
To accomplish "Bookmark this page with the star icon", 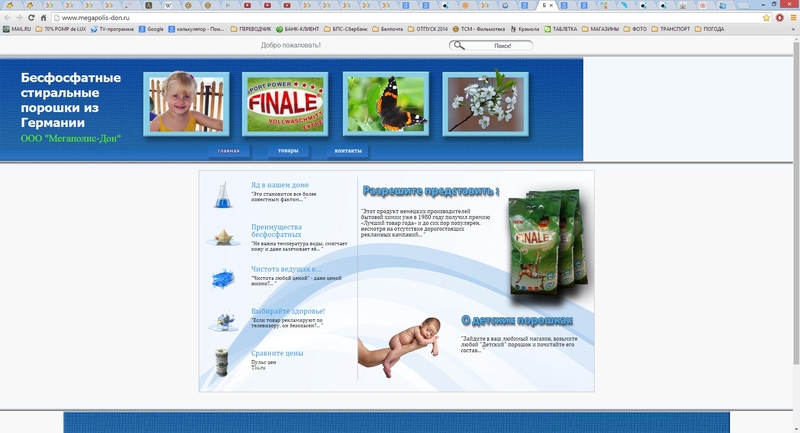I will tap(766, 18).
